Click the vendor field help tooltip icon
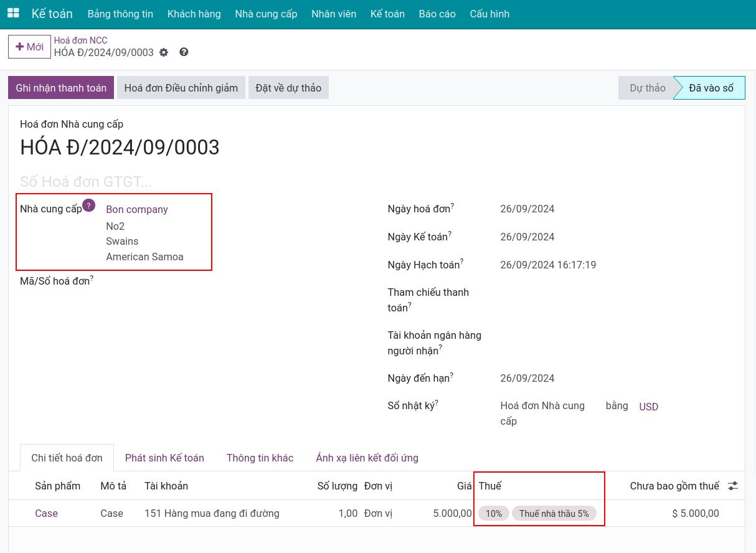 (x=89, y=206)
